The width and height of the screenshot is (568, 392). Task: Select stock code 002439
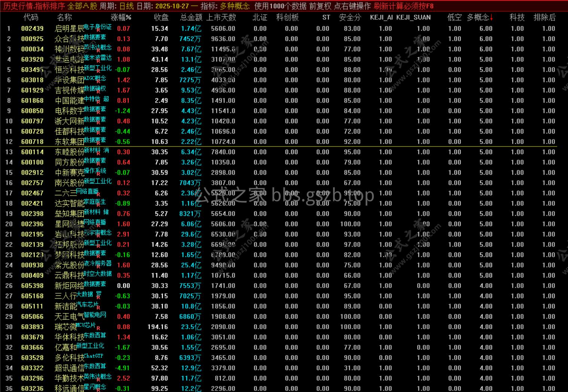coord(32,28)
